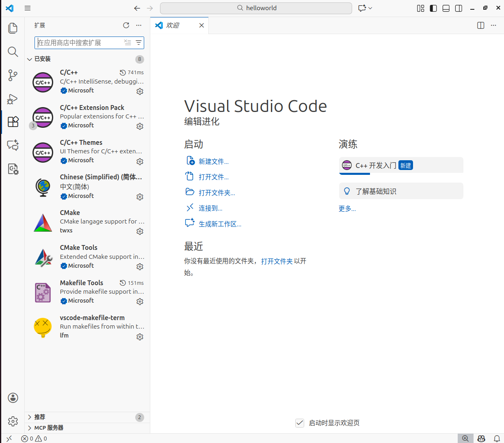Viewport: 504px width, 443px height.
Task: Open the Accounts icon in activity bar
Action: (x=13, y=398)
